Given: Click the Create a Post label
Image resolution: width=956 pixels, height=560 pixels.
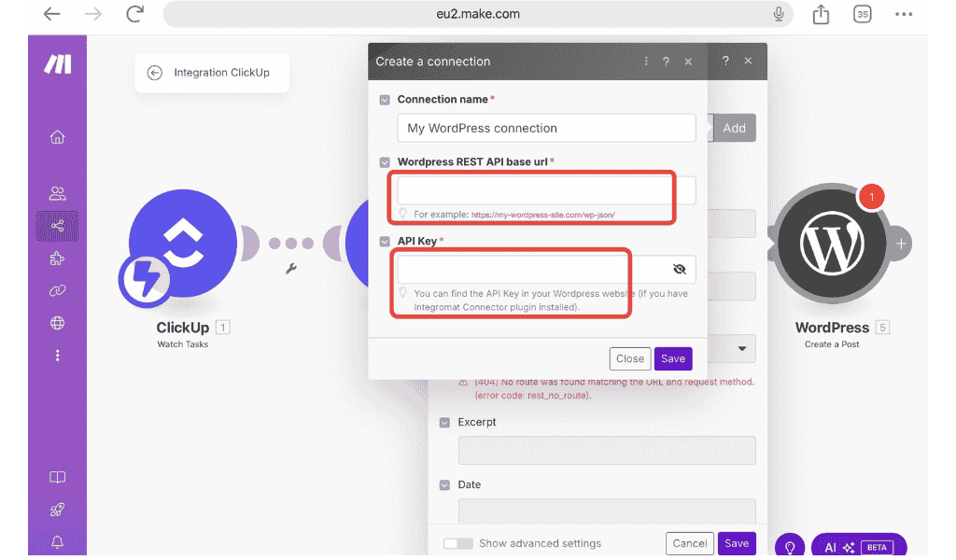Looking at the screenshot, I should (x=832, y=344).
